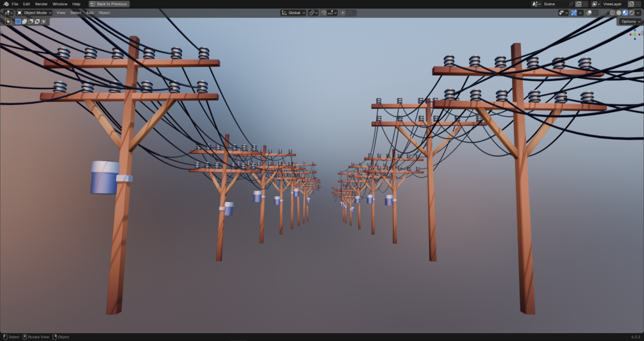Open the shading options dropdown arrow
This screenshot has height=341, width=644.
point(638,13)
